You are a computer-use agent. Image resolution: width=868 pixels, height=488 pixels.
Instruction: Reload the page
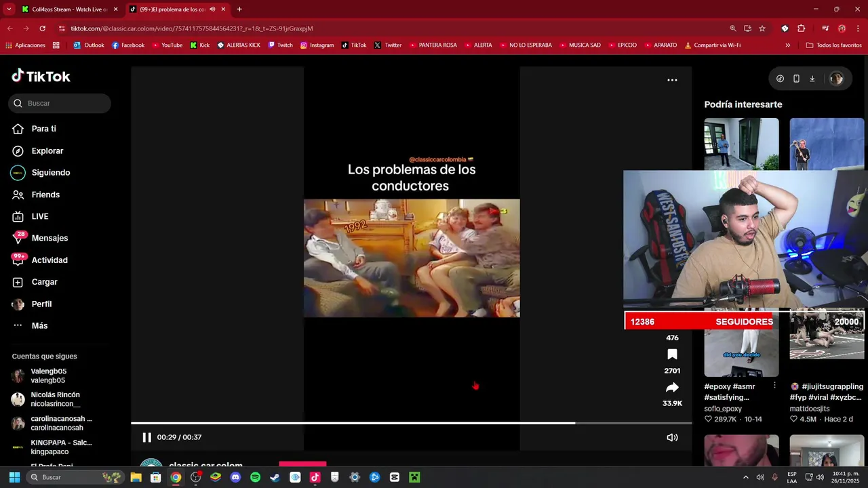42,28
